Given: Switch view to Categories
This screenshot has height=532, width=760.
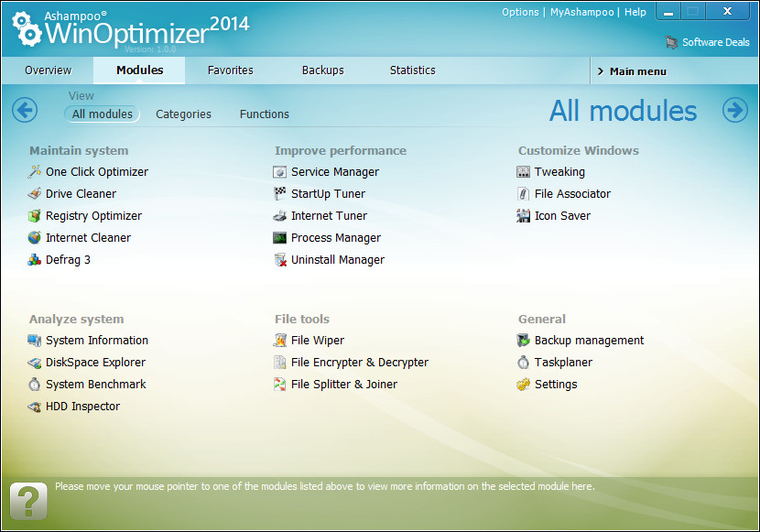Looking at the screenshot, I should [x=183, y=114].
